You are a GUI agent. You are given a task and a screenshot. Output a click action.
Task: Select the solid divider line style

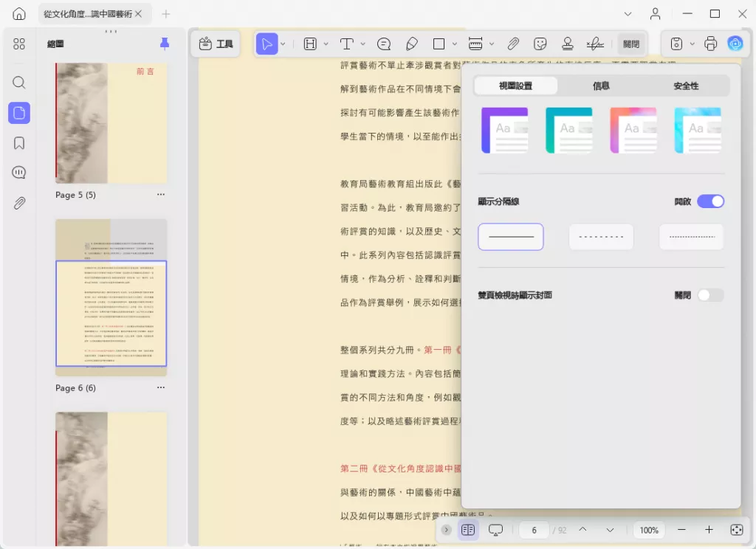click(511, 237)
